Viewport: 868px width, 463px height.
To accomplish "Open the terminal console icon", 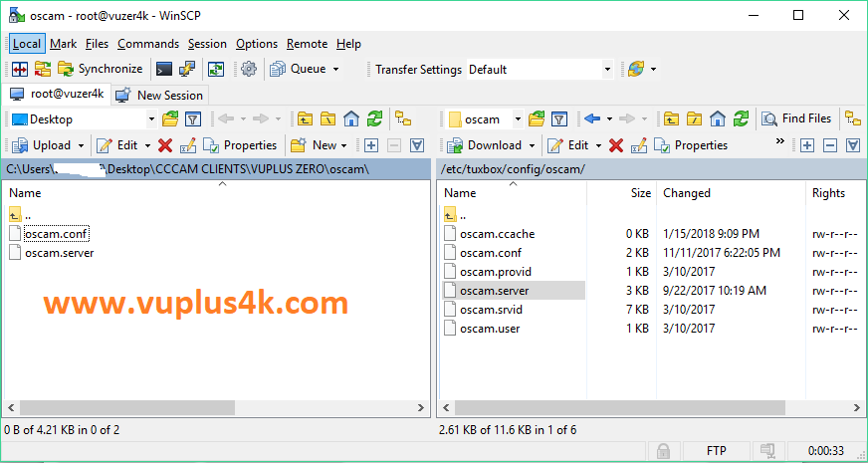I will point(164,70).
